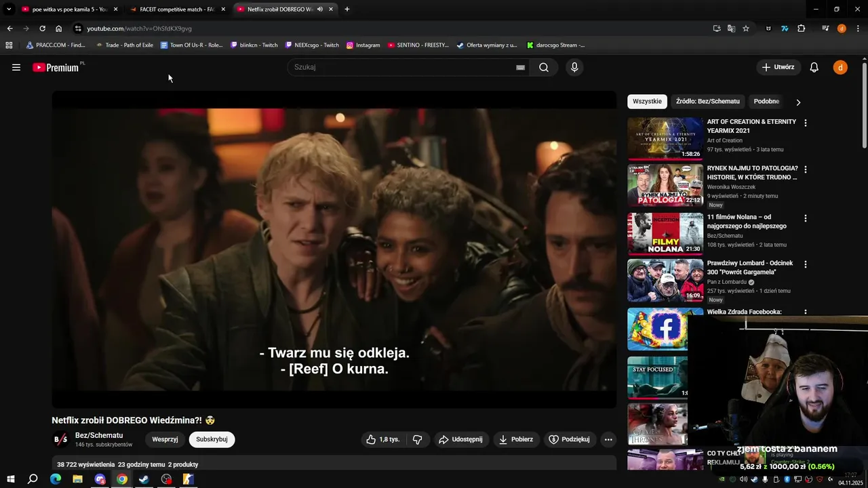Open options for 11 filmów Nolana video

(x=806, y=218)
